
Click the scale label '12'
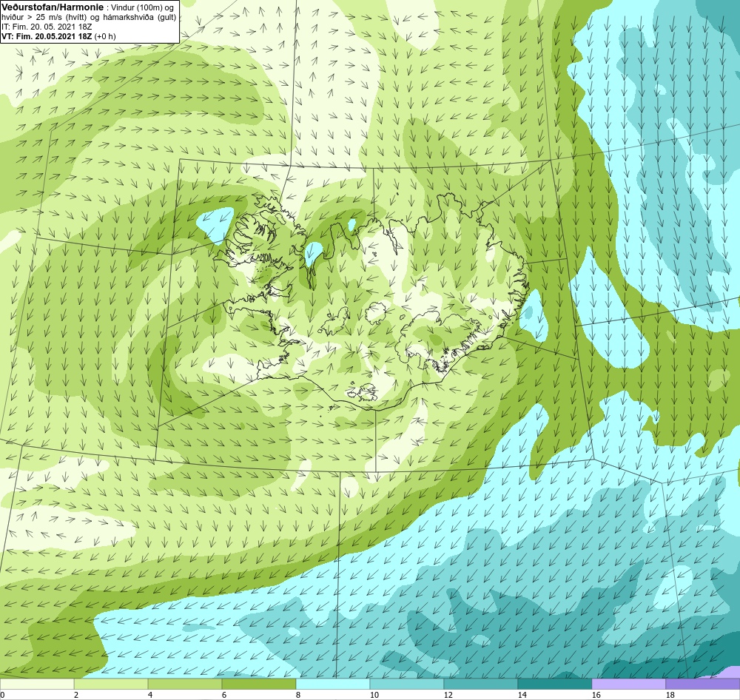coord(448,695)
